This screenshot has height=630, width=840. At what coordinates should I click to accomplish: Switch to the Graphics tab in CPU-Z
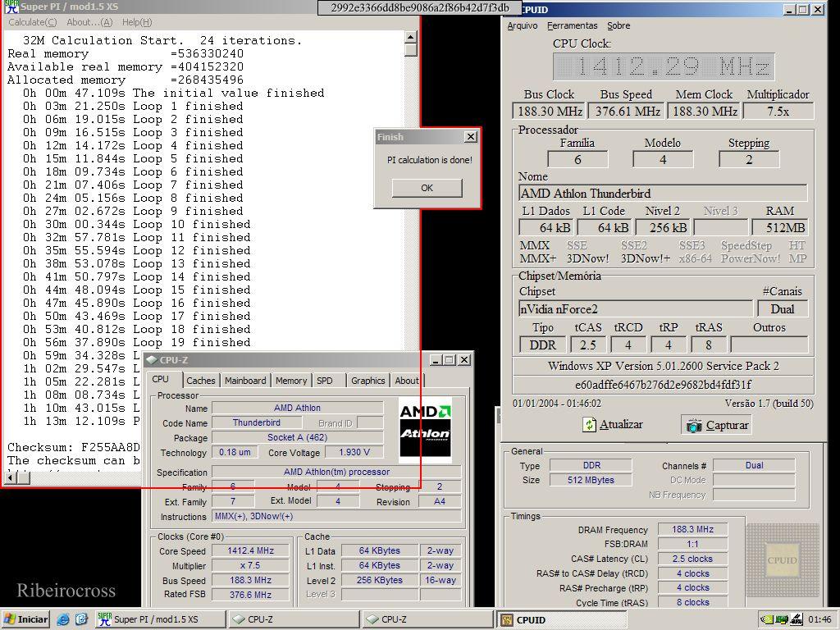pos(368,381)
